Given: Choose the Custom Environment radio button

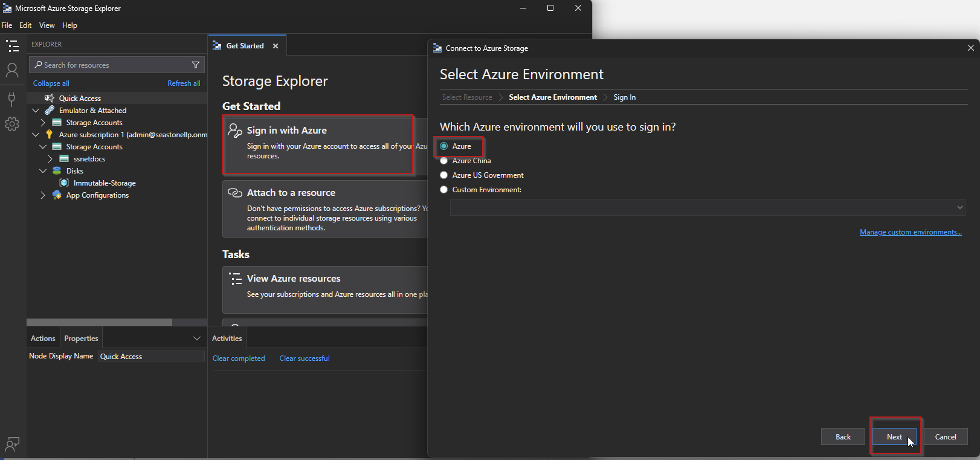Looking at the screenshot, I should point(444,190).
